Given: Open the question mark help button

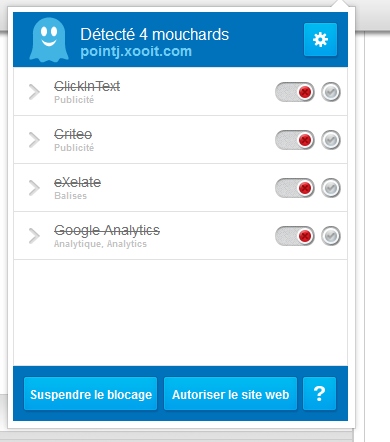Looking at the screenshot, I should point(319,394).
